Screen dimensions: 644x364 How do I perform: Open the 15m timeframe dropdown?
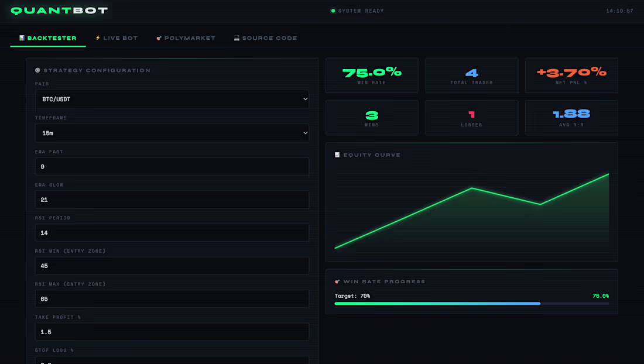point(172,133)
